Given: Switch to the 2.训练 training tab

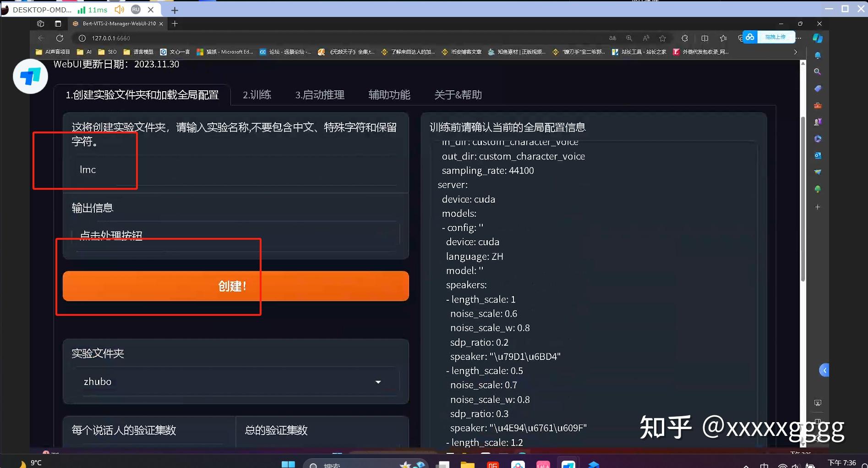Looking at the screenshot, I should click(x=257, y=95).
